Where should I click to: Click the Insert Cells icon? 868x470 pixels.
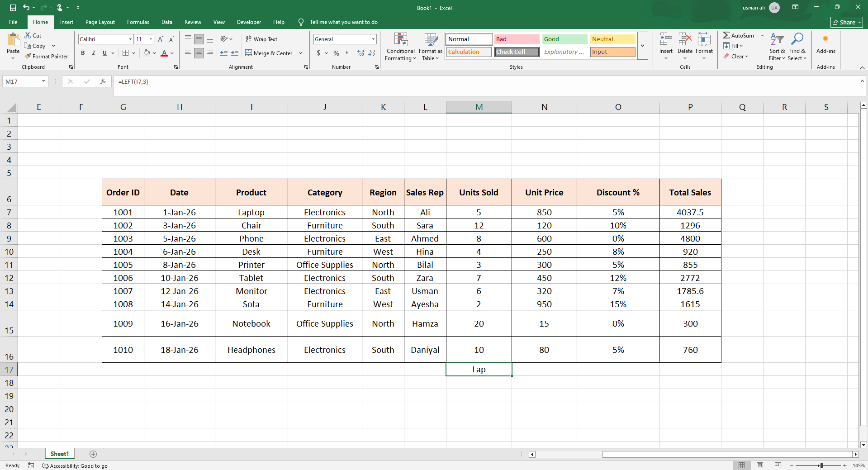coord(665,39)
